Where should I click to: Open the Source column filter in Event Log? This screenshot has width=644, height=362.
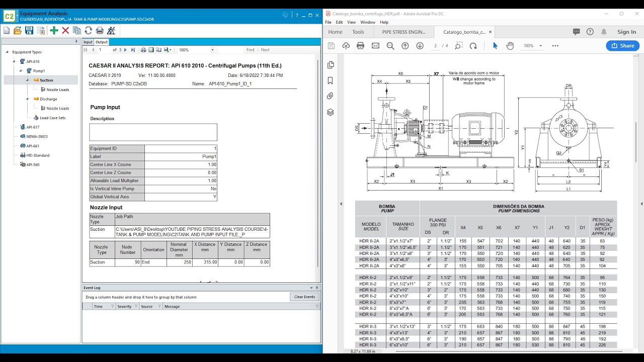coord(160,306)
